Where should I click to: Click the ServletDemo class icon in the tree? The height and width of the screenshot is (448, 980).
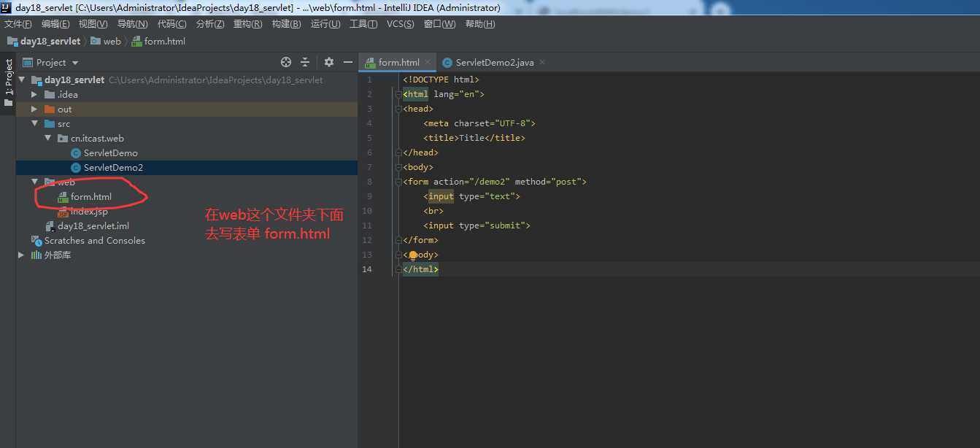pos(76,153)
